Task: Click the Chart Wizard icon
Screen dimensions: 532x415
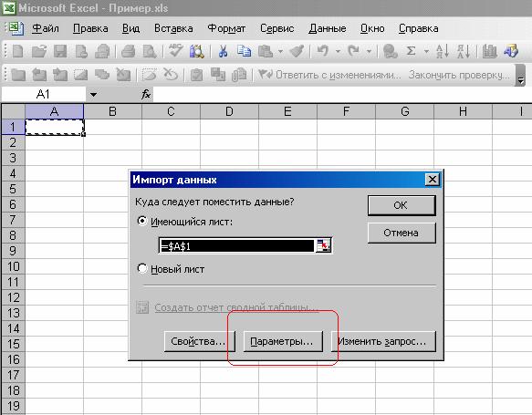Action: point(490,51)
